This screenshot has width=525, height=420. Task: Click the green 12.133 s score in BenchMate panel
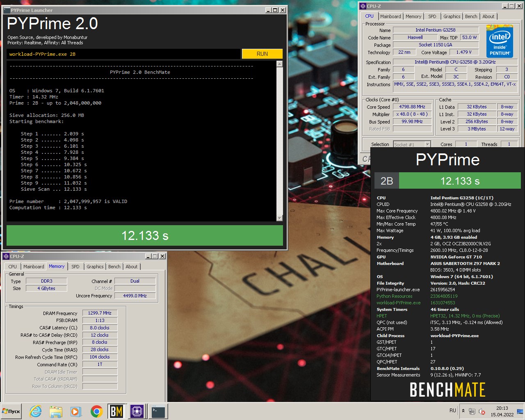tap(460, 181)
